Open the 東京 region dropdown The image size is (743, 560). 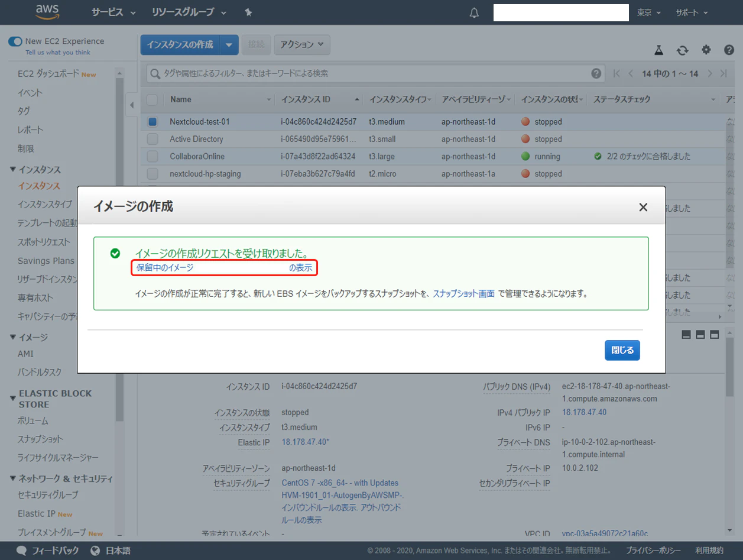(648, 12)
